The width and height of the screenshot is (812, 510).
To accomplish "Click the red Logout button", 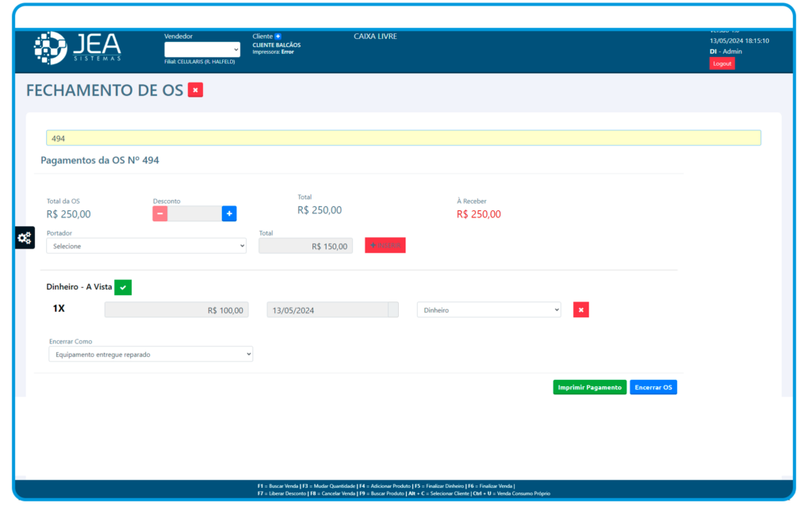I will coord(722,63).
